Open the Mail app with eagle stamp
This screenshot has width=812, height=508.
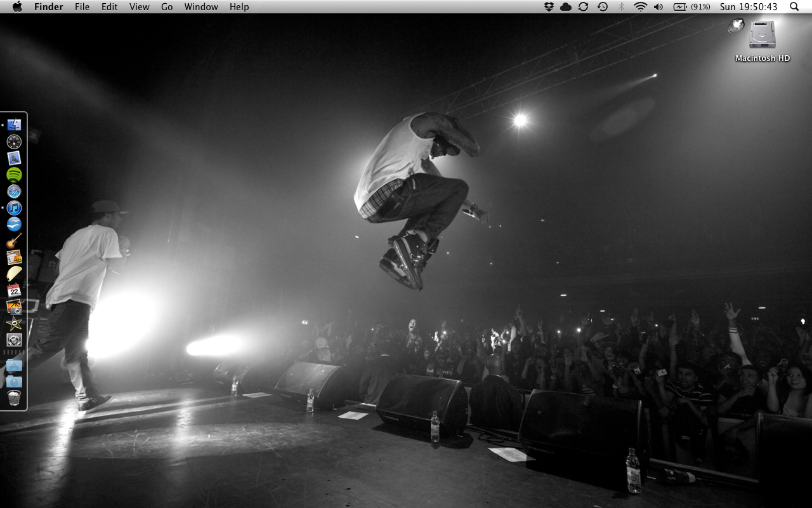point(14,158)
